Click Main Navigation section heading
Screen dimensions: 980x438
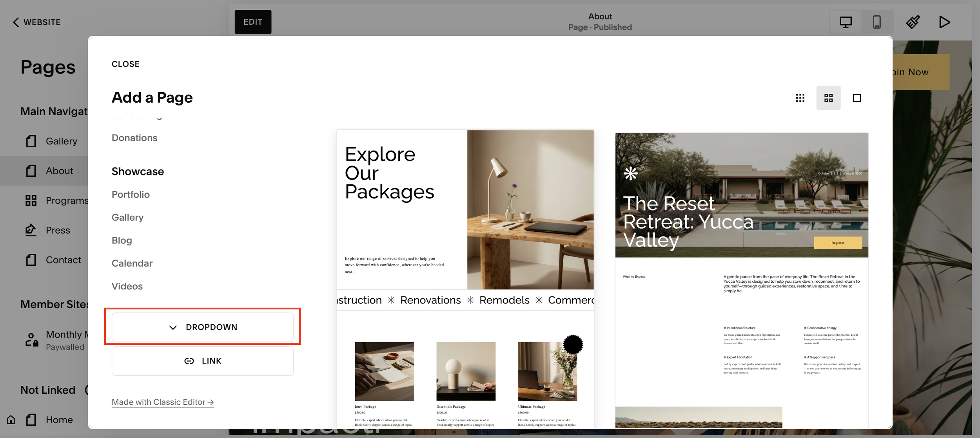click(x=54, y=112)
